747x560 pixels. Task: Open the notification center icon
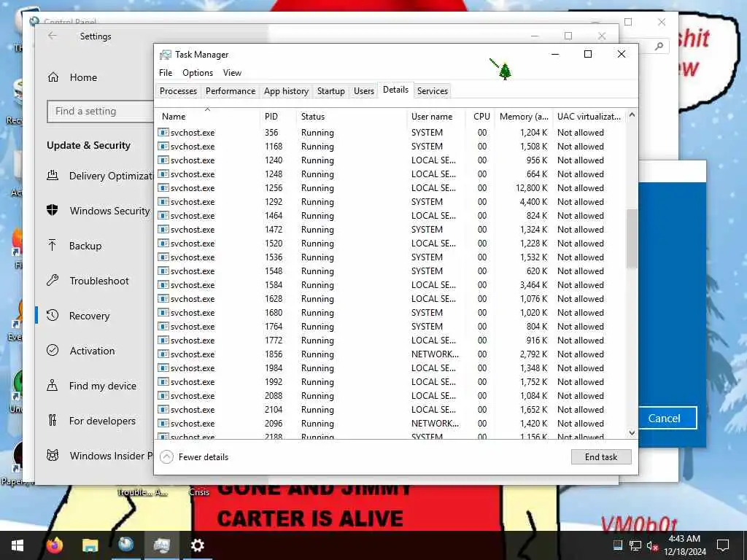(723, 545)
